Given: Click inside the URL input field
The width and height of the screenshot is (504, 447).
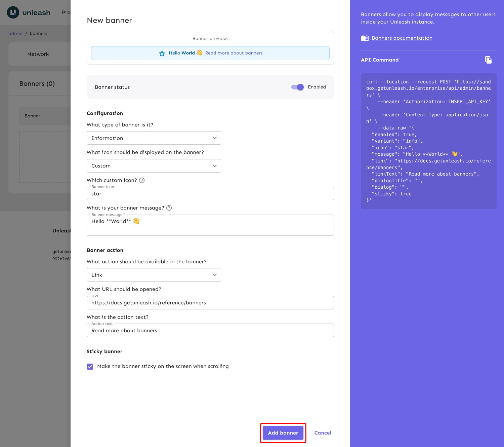Looking at the screenshot, I should click(x=210, y=303).
